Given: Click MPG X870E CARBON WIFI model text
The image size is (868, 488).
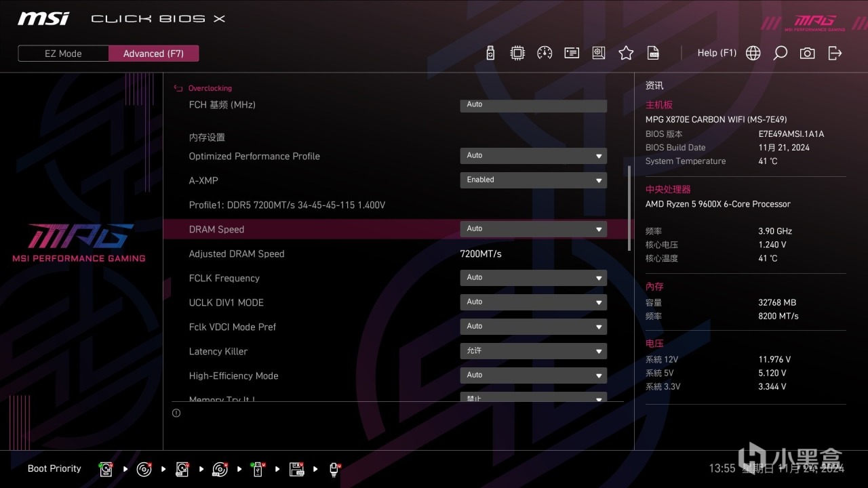Looking at the screenshot, I should [x=716, y=119].
